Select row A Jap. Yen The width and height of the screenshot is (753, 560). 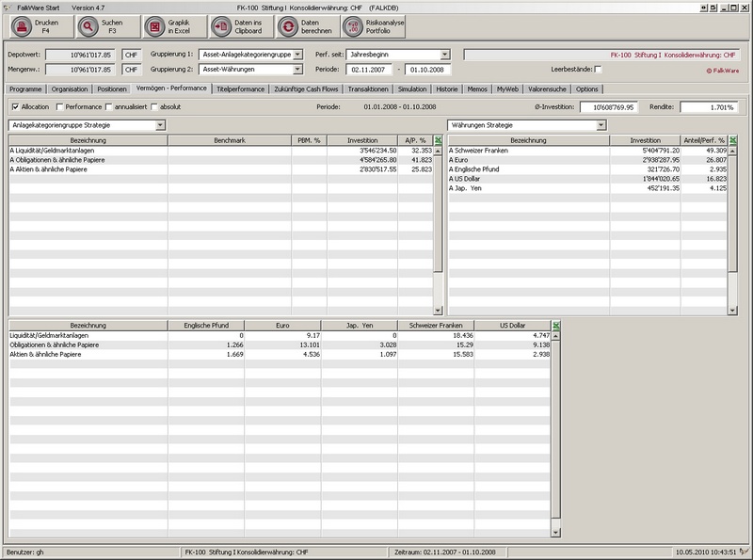(x=587, y=188)
